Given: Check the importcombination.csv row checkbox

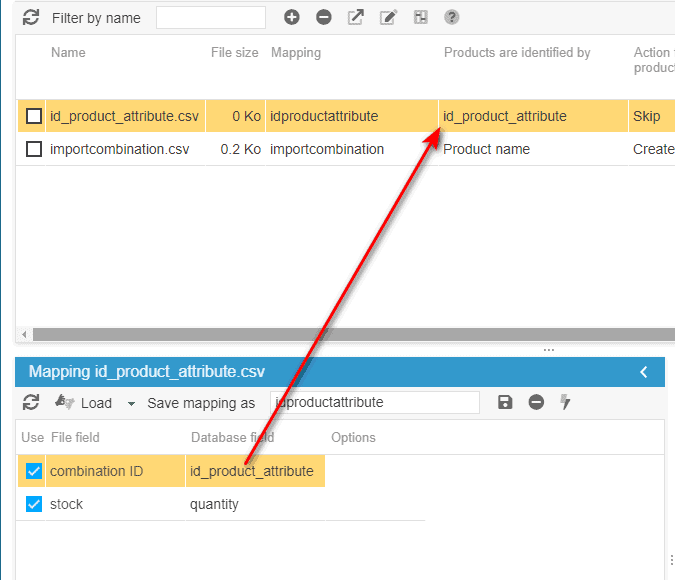Looking at the screenshot, I should [34, 149].
